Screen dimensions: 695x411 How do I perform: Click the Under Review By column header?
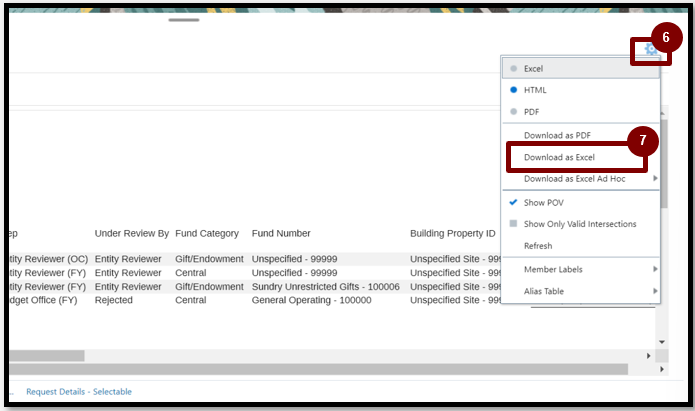(132, 233)
